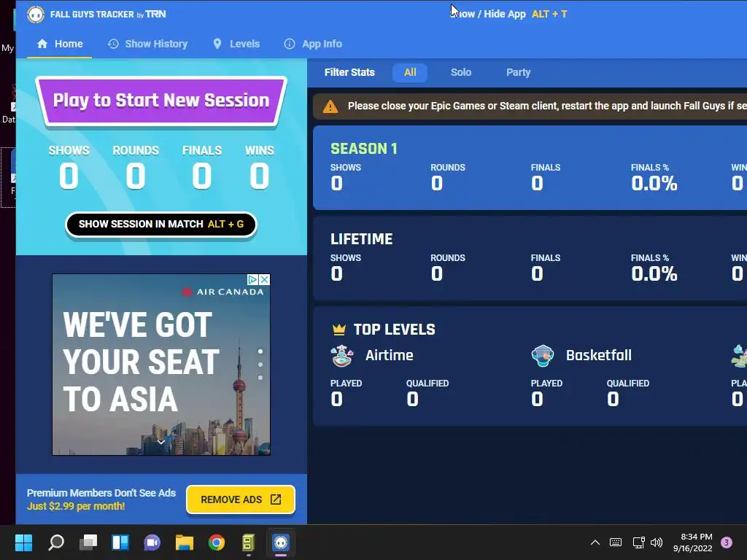Click the session Wins count
Screen dimensions: 747x560
pos(260,176)
